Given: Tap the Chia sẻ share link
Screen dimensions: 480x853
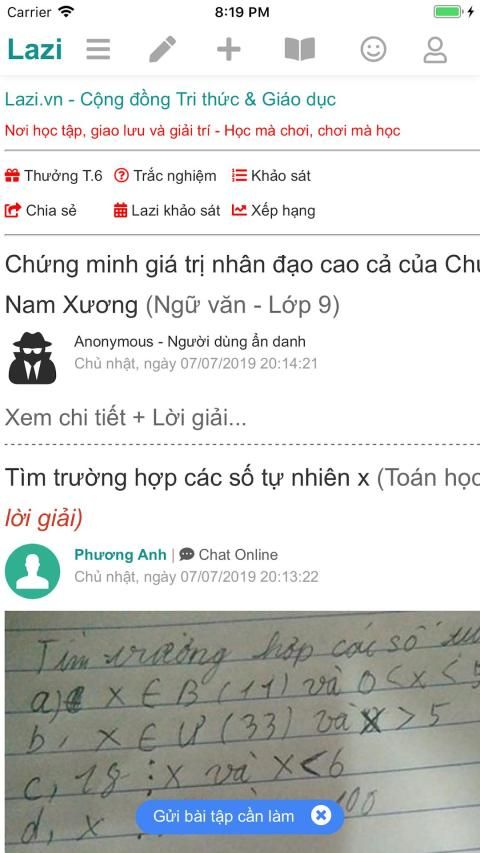Looking at the screenshot, I should click(41, 211).
